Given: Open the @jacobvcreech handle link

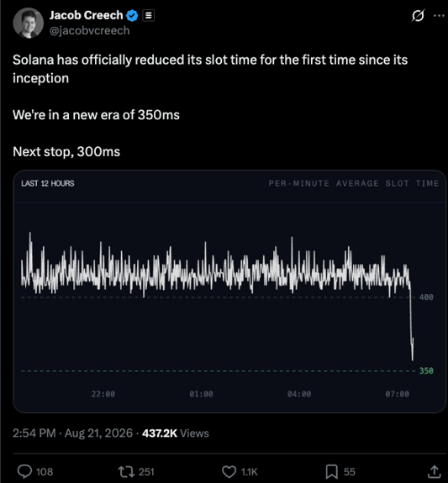Looking at the screenshot, I should (x=89, y=31).
